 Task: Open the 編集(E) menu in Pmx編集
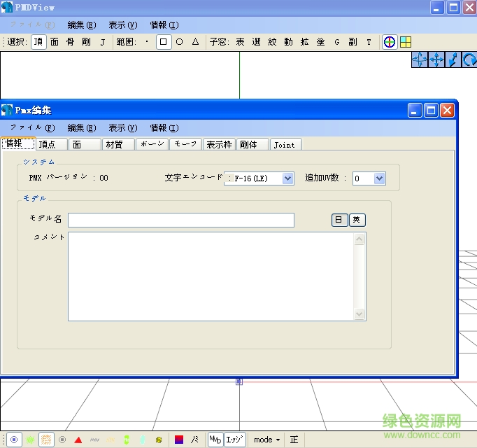(x=81, y=128)
